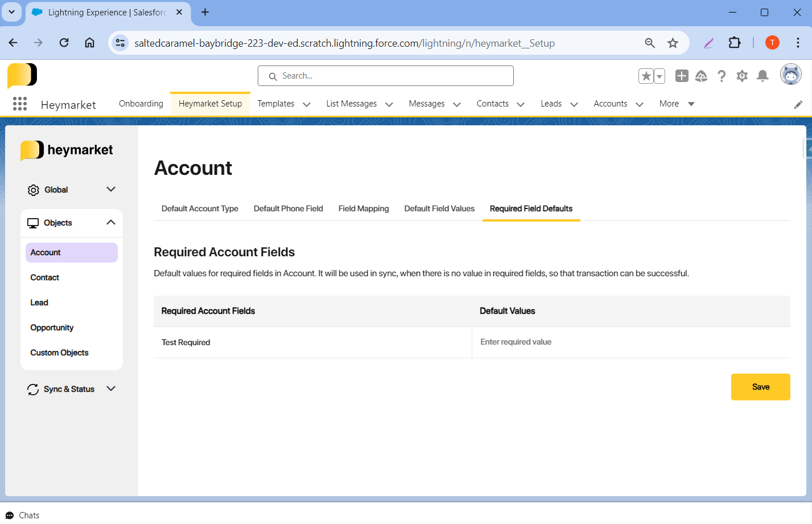812x524 pixels.
Task: Open the Field Mapping tab
Action: click(364, 208)
